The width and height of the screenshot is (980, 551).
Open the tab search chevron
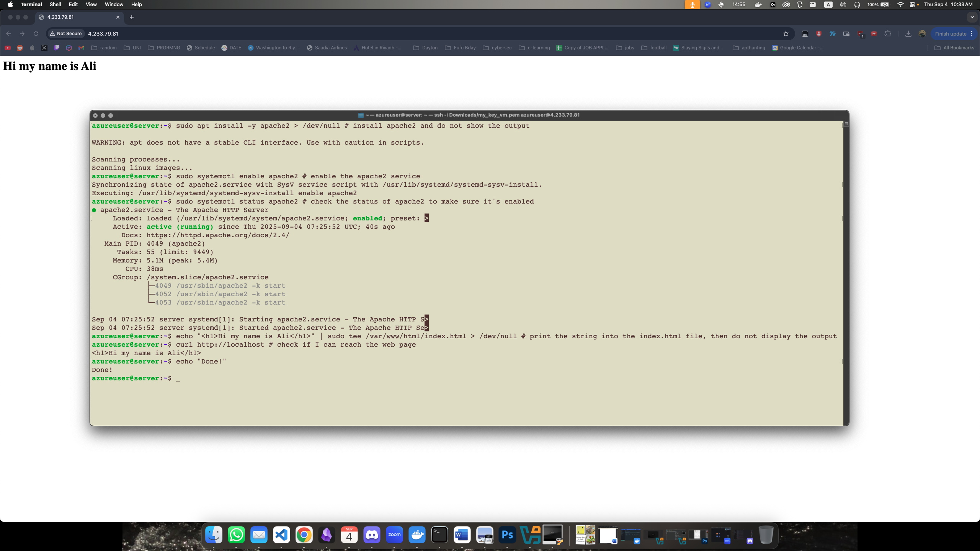click(972, 17)
